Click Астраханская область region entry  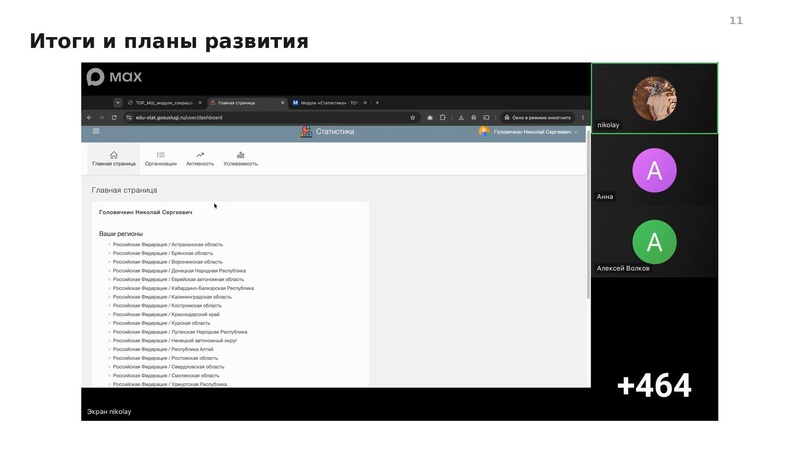(167, 244)
